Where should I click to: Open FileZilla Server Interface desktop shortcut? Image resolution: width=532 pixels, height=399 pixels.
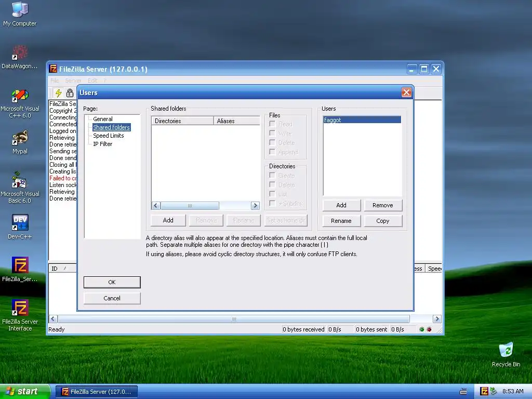[x=20, y=315]
